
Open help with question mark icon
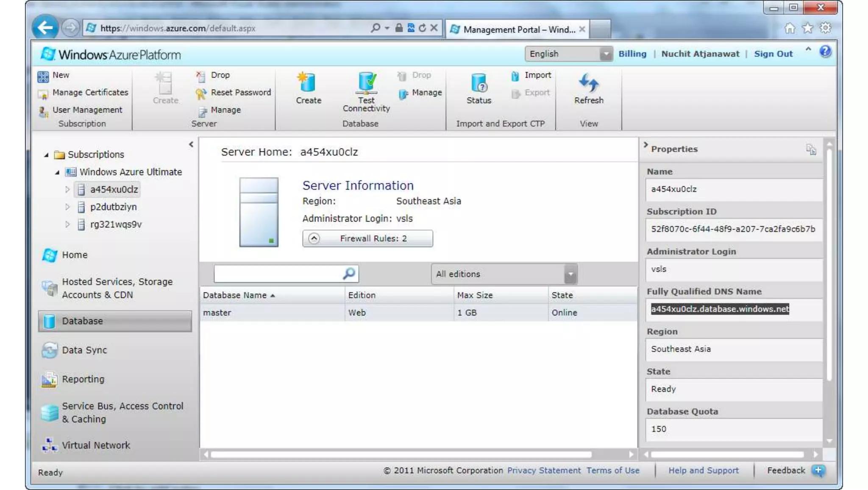point(825,52)
